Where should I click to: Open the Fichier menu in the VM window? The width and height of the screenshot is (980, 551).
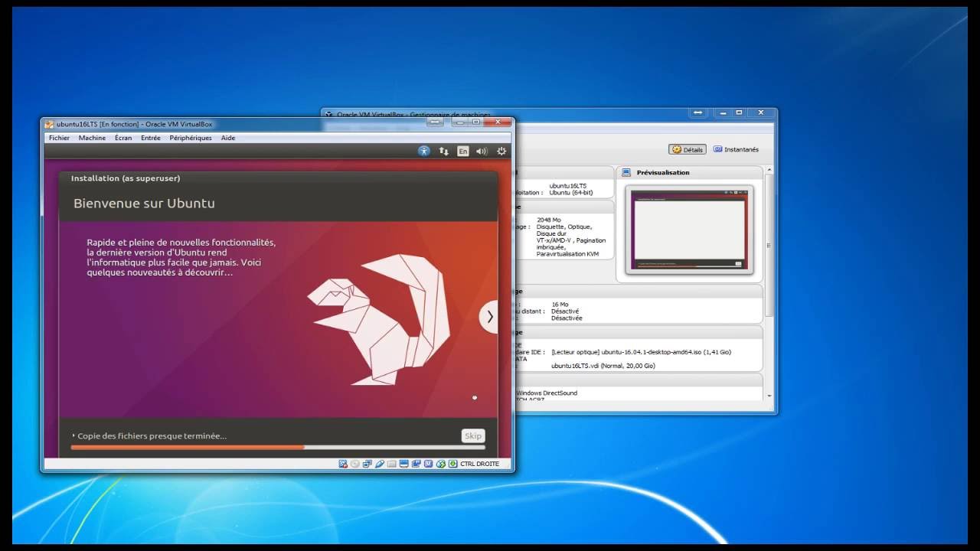click(59, 138)
